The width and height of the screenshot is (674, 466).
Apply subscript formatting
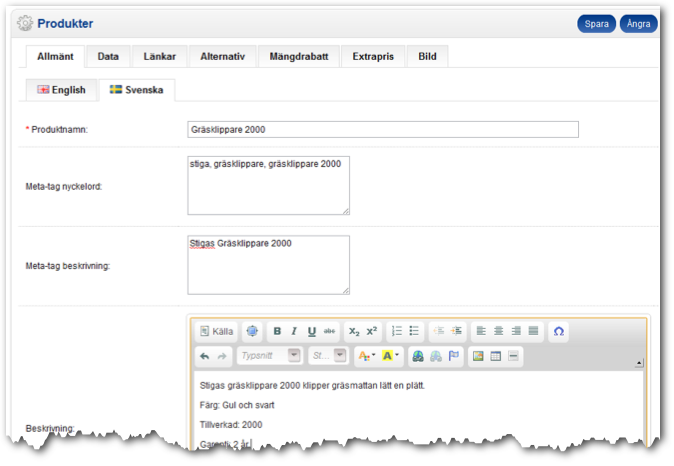(x=354, y=331)
